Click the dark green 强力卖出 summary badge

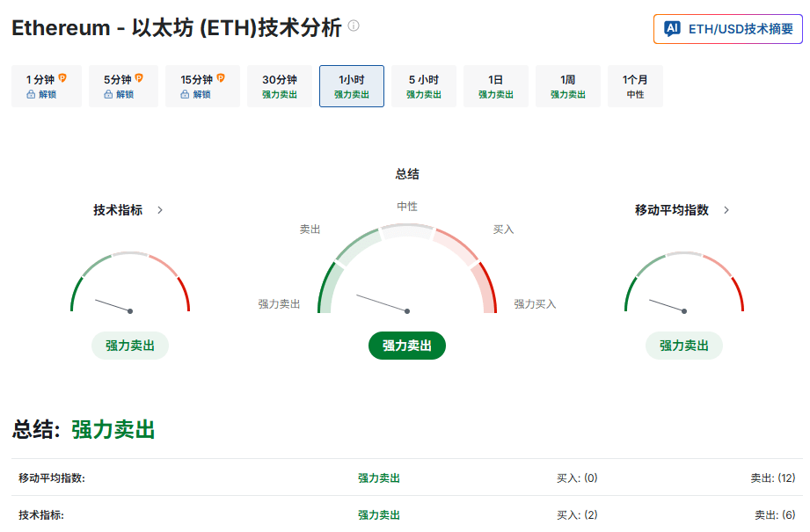pos(407,346)
